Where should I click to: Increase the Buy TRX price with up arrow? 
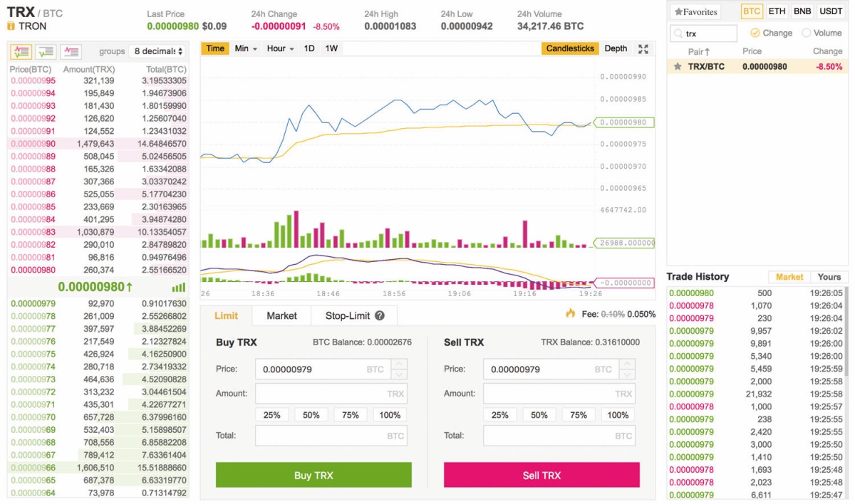tap(400, 364)
